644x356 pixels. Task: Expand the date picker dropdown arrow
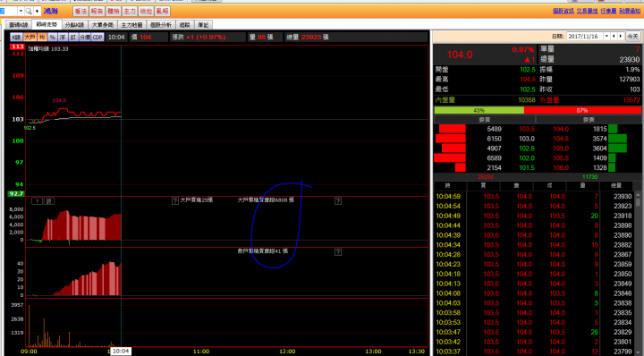[606, 37]
